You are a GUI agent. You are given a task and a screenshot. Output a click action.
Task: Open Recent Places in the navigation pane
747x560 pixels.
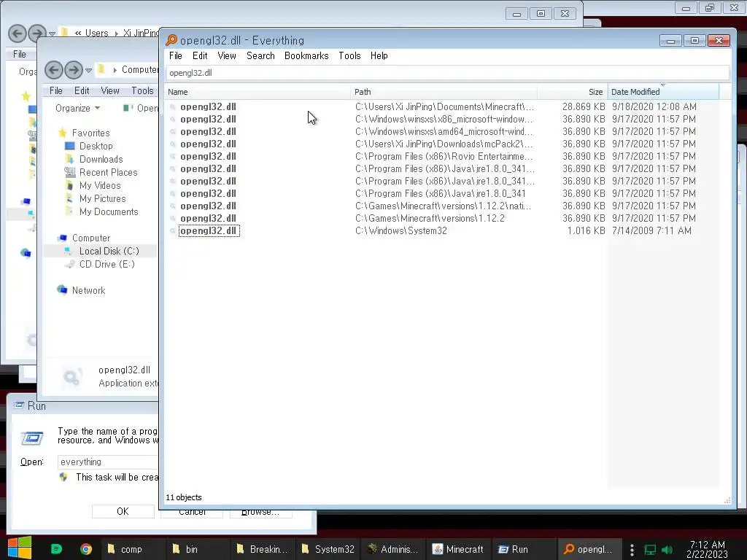click(108, 172)
